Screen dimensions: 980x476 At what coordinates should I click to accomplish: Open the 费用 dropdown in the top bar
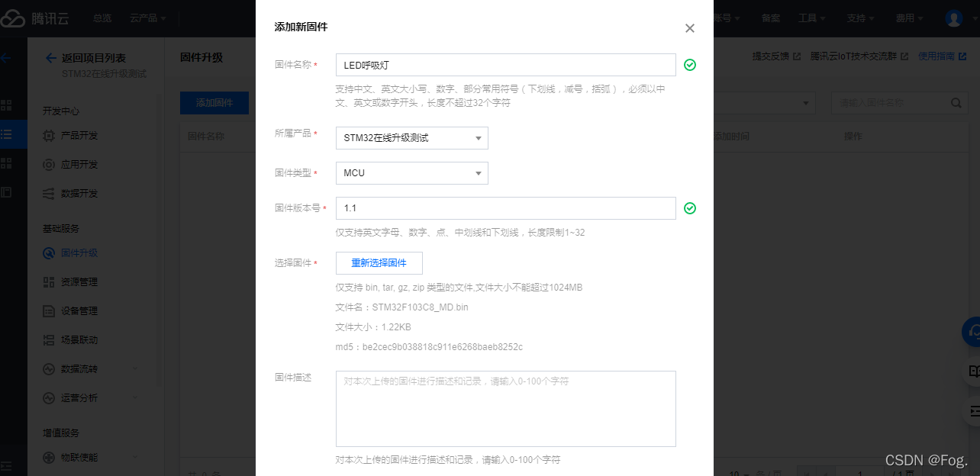click(907, 18)
